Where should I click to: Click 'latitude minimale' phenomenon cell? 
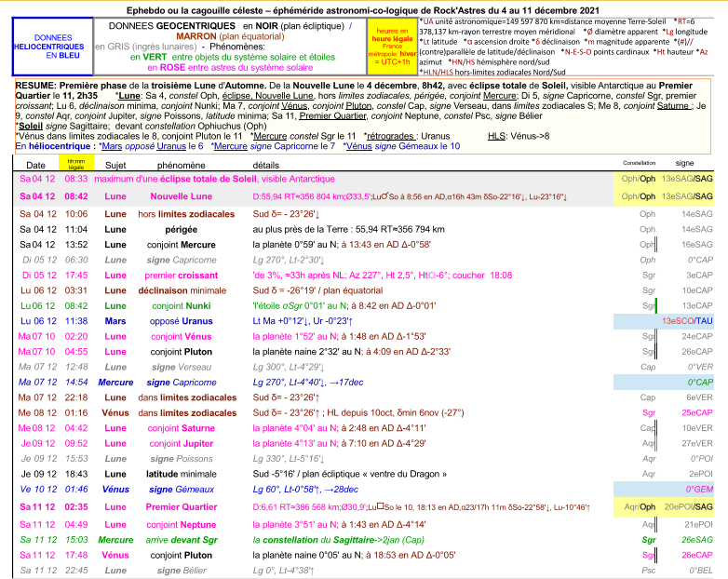click(x=182, y=474)
